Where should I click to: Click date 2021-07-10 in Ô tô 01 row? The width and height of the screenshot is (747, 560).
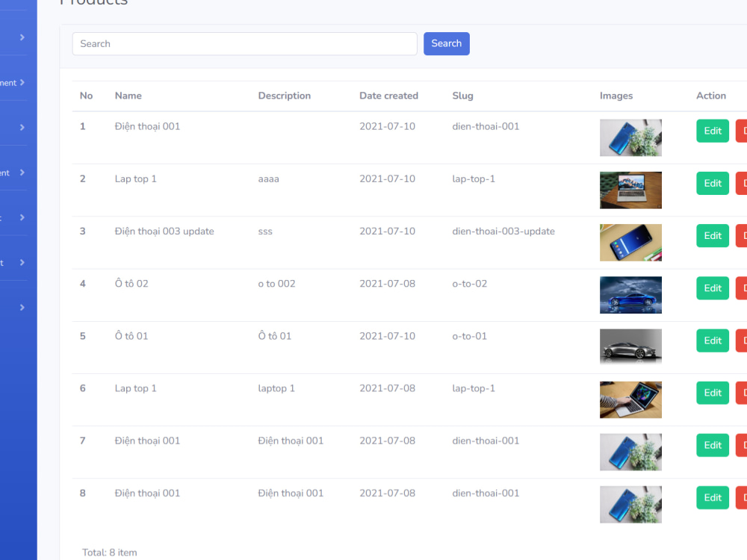click(x=387, y=336)
